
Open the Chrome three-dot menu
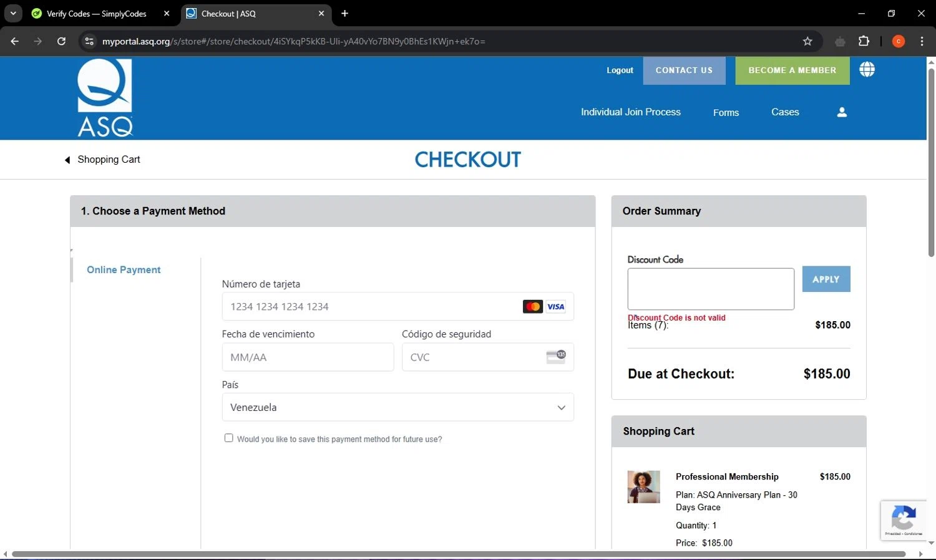pyautogui.click(x=922, y=41)
